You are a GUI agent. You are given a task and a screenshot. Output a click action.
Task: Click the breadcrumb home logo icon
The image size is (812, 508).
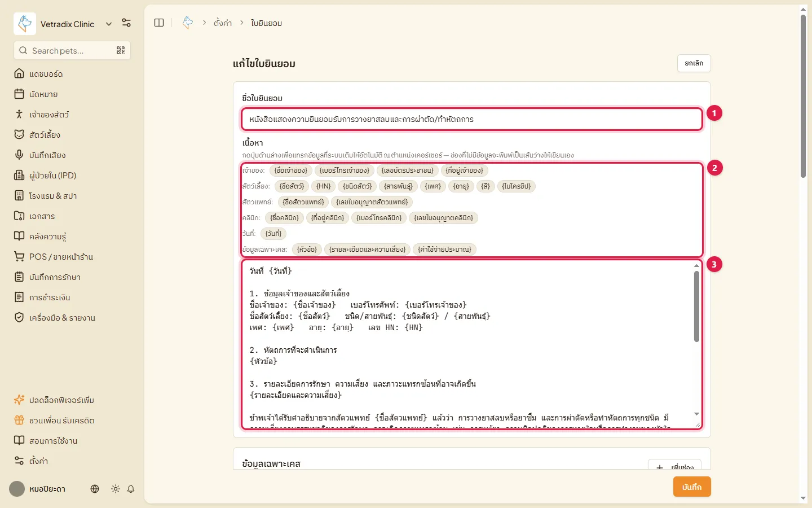pyautogui.click(x=188, y=23)
